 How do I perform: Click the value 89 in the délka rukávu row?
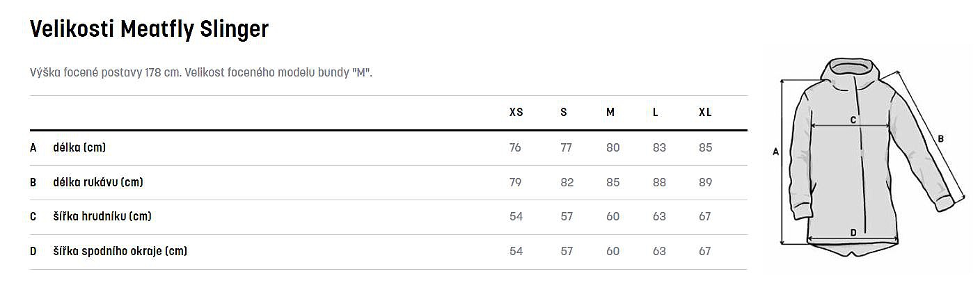(706, 182)
